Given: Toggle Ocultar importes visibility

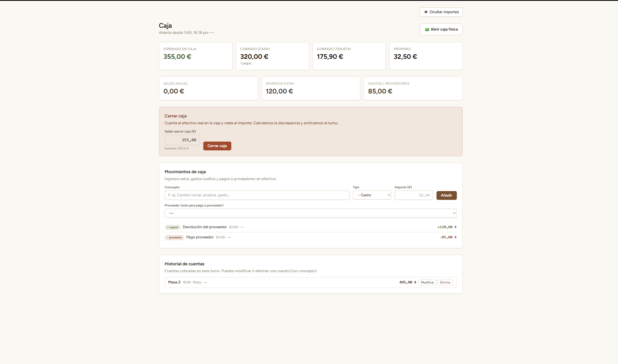Looking at the screenshot, I should [441, 12].
